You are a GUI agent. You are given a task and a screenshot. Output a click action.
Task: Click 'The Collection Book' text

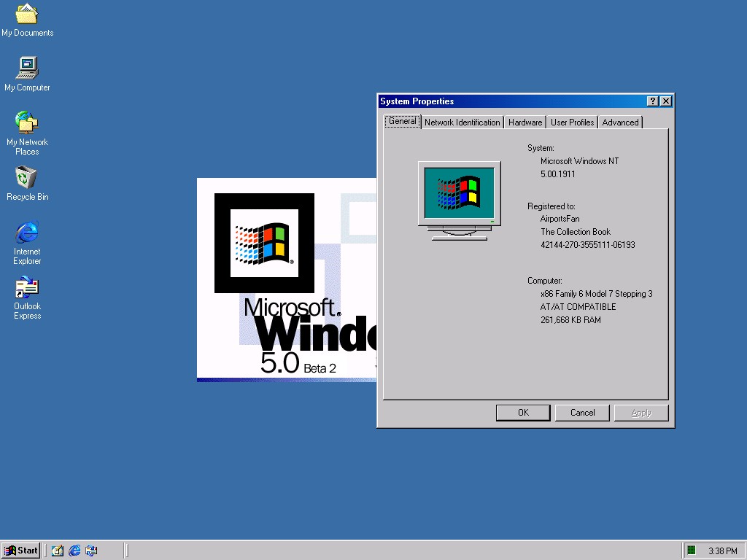(576, 232)
